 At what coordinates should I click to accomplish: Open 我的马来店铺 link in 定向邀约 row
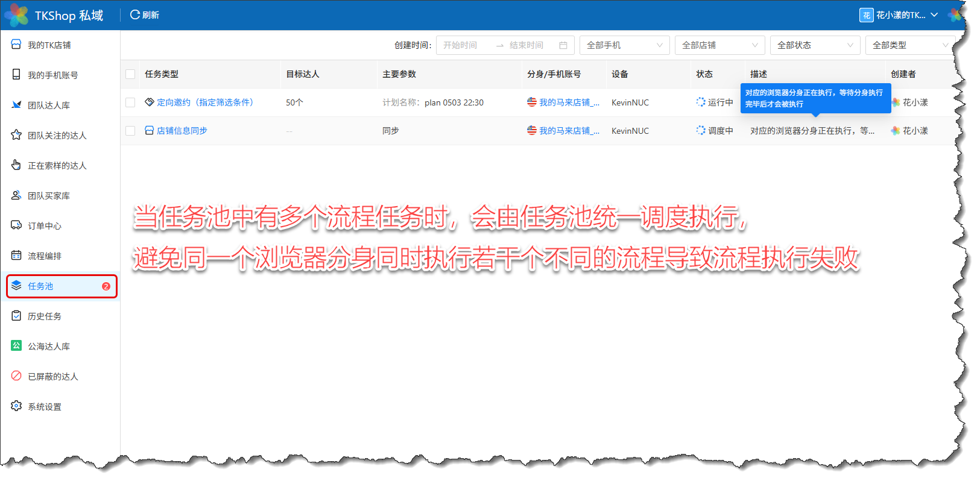tap(569, 102)
